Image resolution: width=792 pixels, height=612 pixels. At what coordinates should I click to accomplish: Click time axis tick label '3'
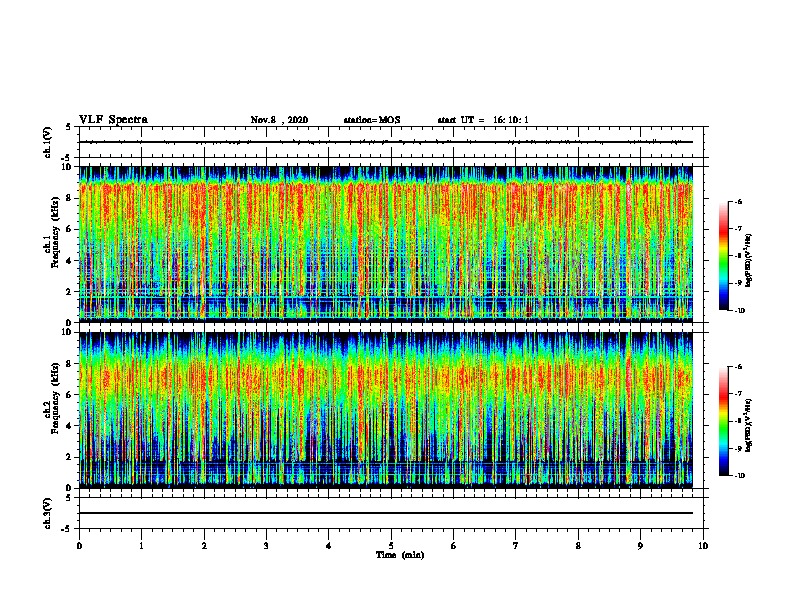tap(266, 546)
